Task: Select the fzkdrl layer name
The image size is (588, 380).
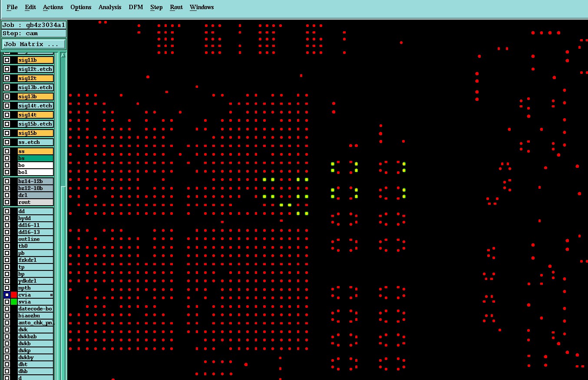Action: point(36,260)
